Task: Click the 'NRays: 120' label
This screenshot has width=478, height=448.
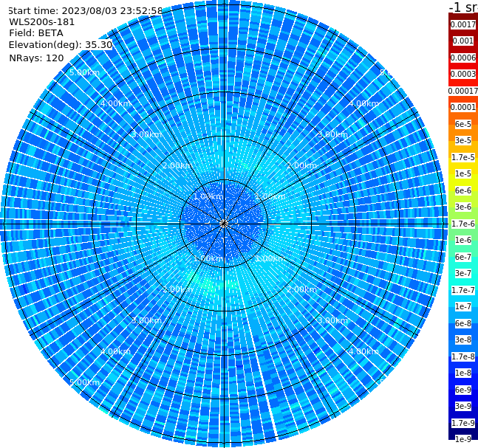Action: coord(36,58)
